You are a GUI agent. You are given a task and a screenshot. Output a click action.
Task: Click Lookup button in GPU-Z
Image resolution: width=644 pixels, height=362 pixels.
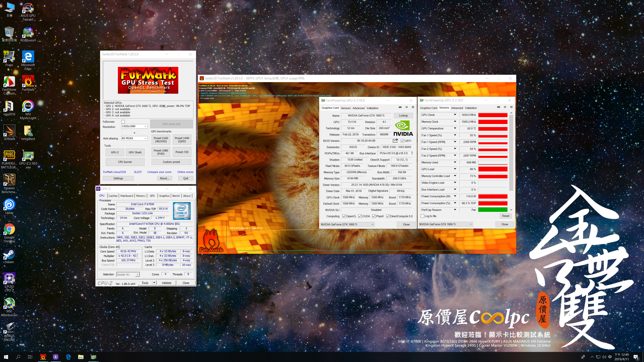[403, 115]
